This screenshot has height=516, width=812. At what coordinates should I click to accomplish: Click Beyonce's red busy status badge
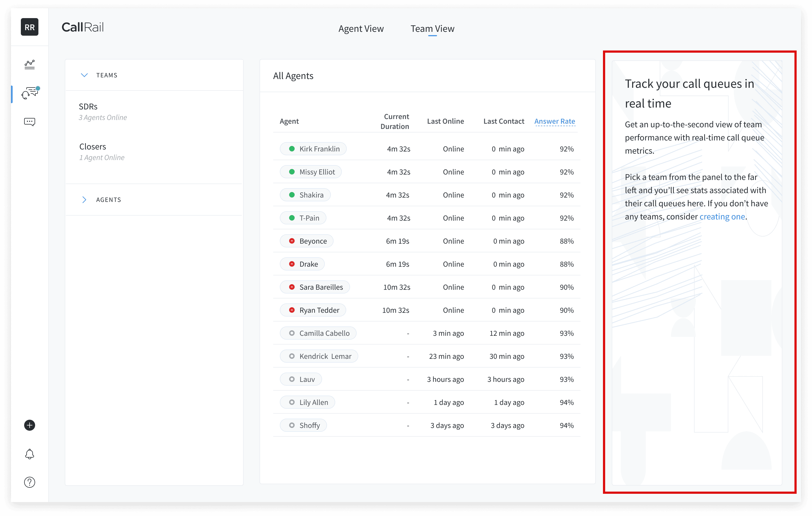click(292, 241)
